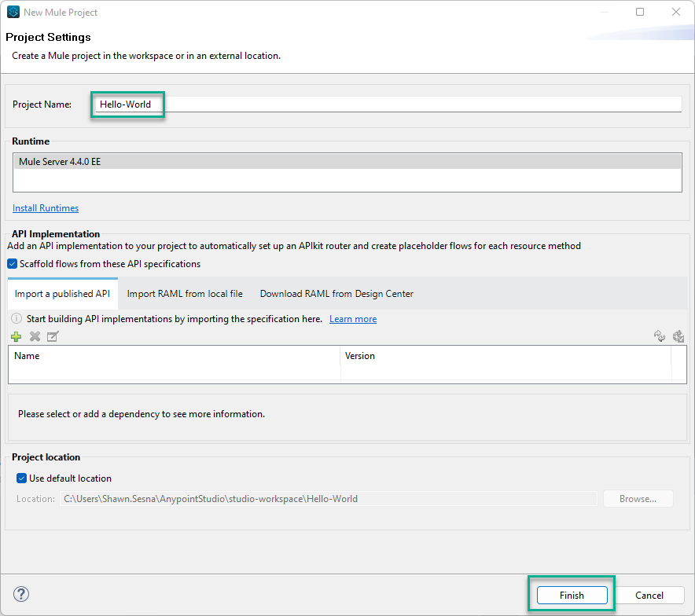The image size is (695, 616).
Task: Click the info icon beside Start building text
Action: [x=17, y=319]
